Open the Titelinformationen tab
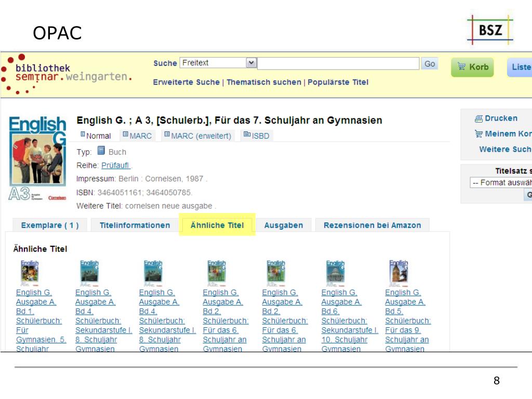This screenshot has width=532, height=399. coord(135,225)
